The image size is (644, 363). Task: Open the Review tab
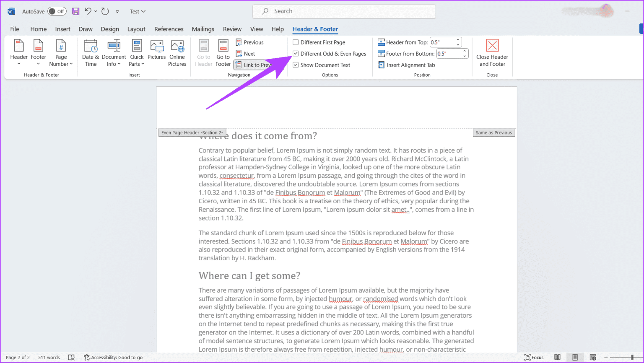click(232, 29)
